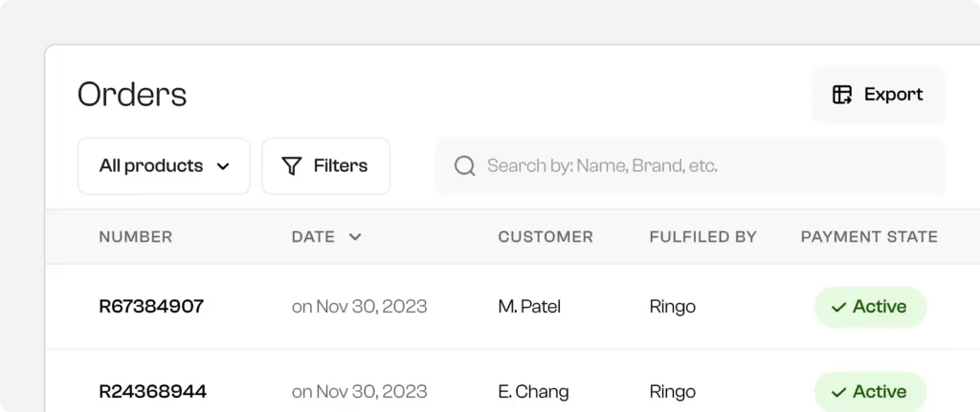The height and width of the screenshot is (412, 980).
Task: Open order R24368944
Action: coord(153,392)
